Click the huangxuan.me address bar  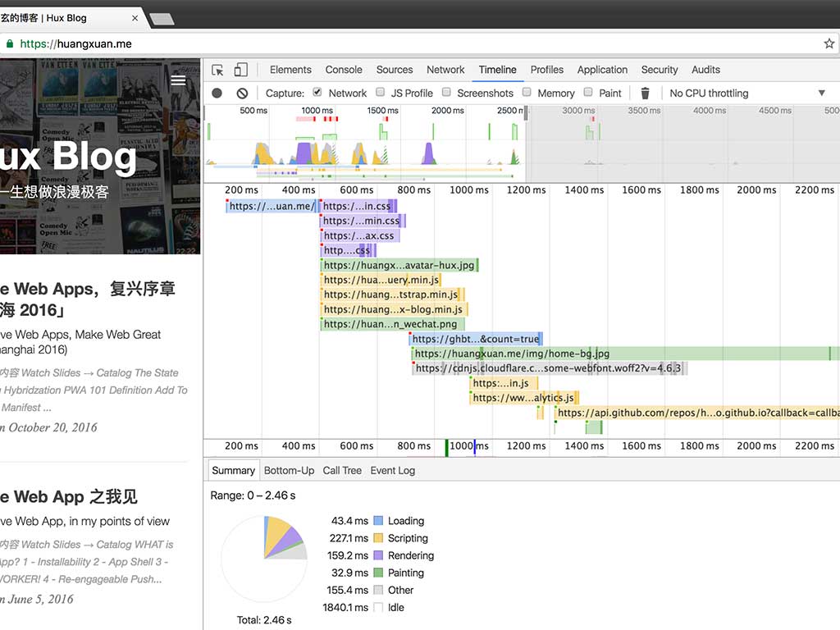[x=418, y=43]
